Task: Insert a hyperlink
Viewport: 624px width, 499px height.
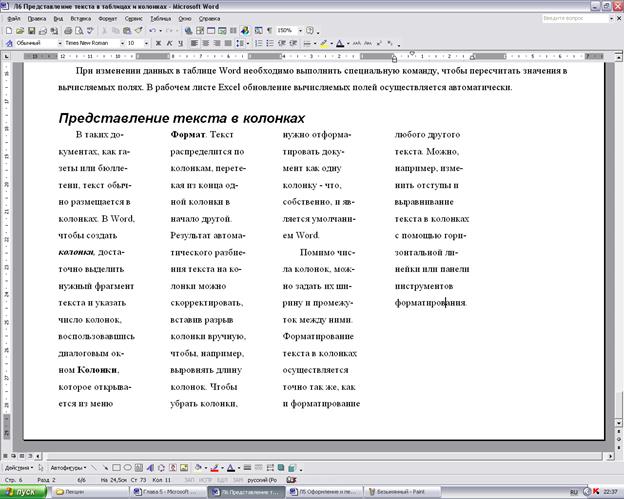Action: [x=188, y=30]
